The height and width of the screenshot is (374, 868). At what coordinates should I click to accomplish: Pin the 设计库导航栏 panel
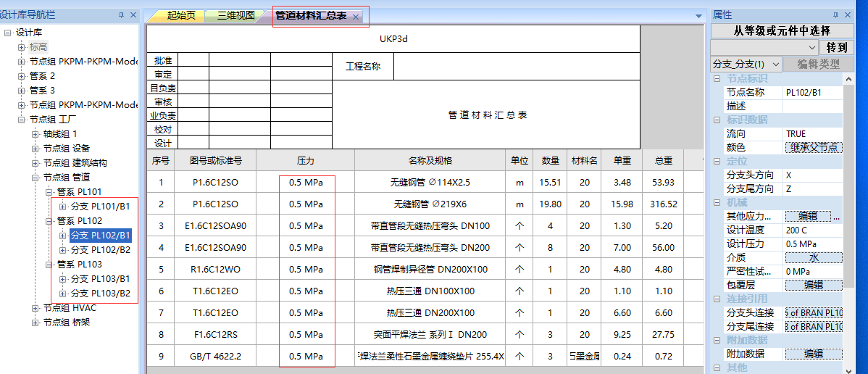(121, 15)
